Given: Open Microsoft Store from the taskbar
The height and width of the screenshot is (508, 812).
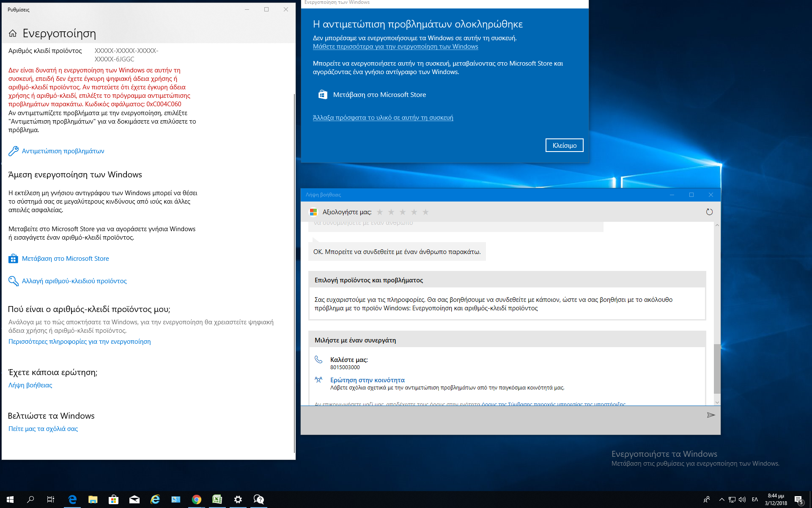Looking at the screenshot, I should 113,500.
